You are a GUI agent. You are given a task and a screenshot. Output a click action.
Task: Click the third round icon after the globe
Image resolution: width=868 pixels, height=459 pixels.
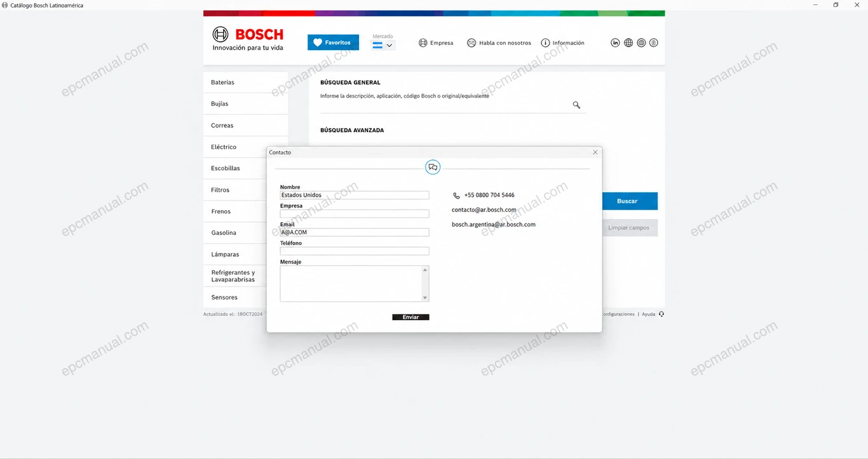[641, 43]
